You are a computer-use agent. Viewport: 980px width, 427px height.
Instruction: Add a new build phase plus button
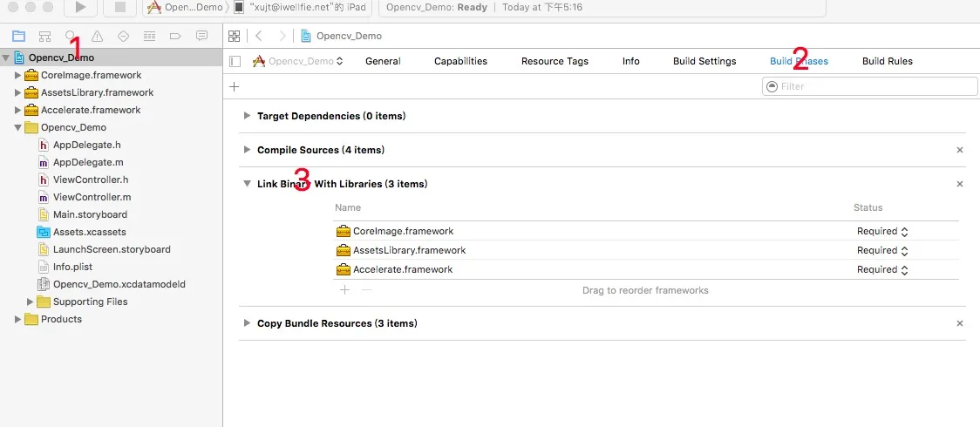pos(235,86)
